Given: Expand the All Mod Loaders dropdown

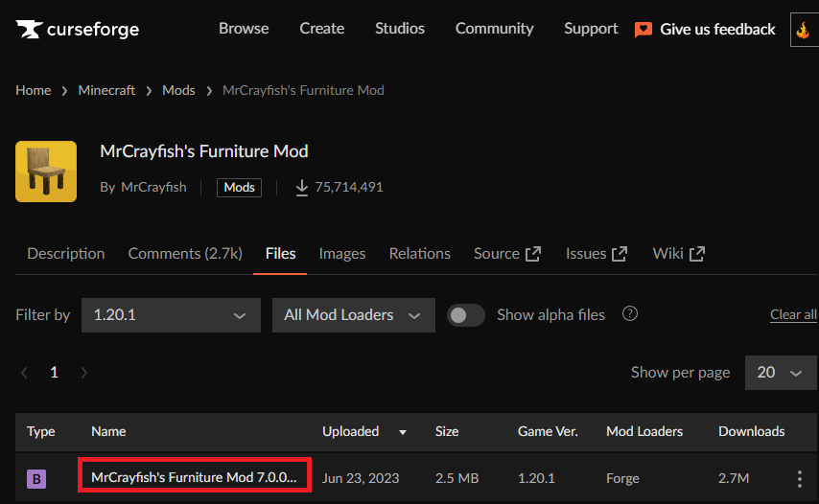Looking at the screenshot, I should pos(353,315).
